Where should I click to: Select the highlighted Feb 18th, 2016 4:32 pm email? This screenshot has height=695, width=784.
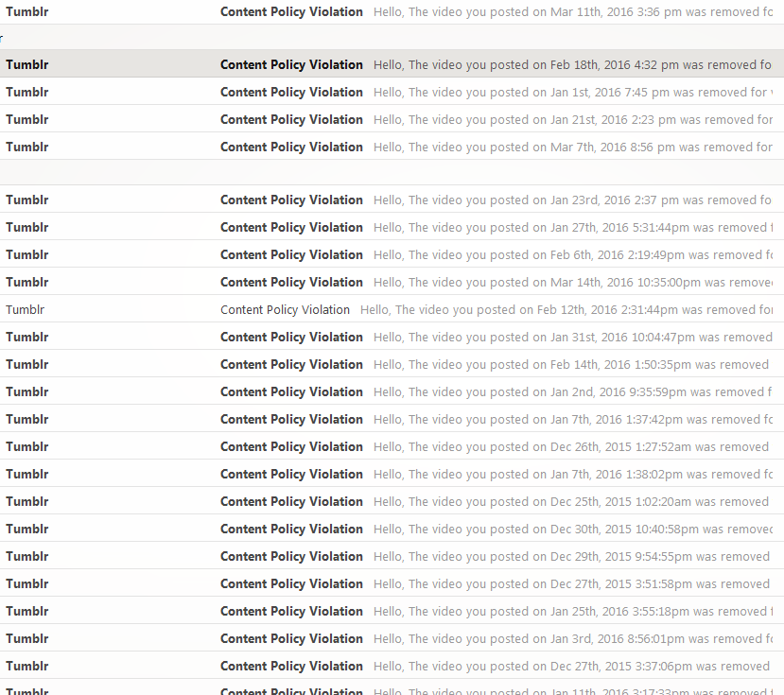[x=392, y=63]
